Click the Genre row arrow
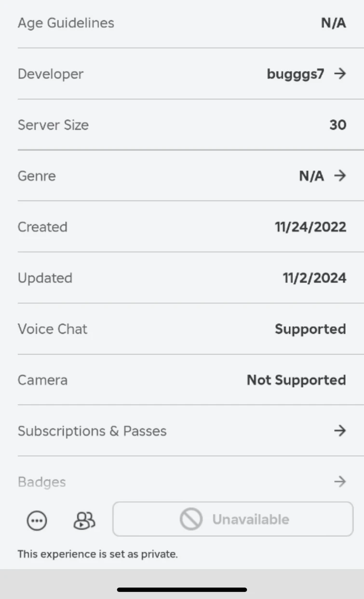Viewport: 364px width, 599px height. (x=340, y=176)
